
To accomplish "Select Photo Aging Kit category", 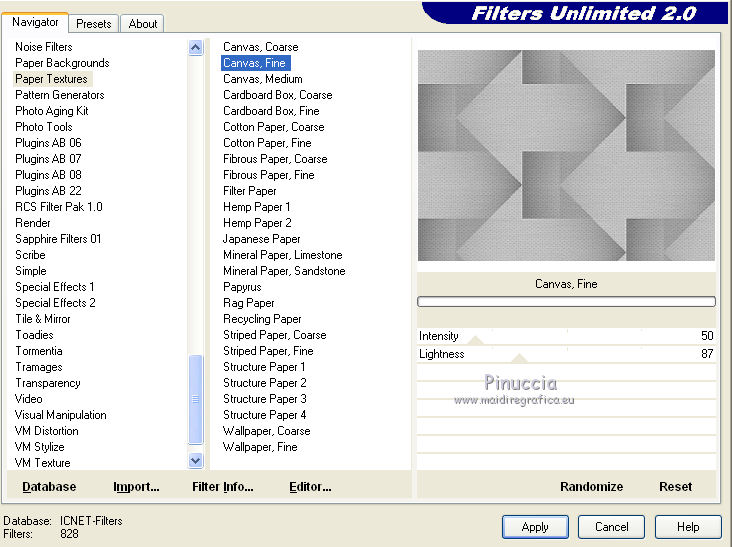I will click(x=52, y=111).
